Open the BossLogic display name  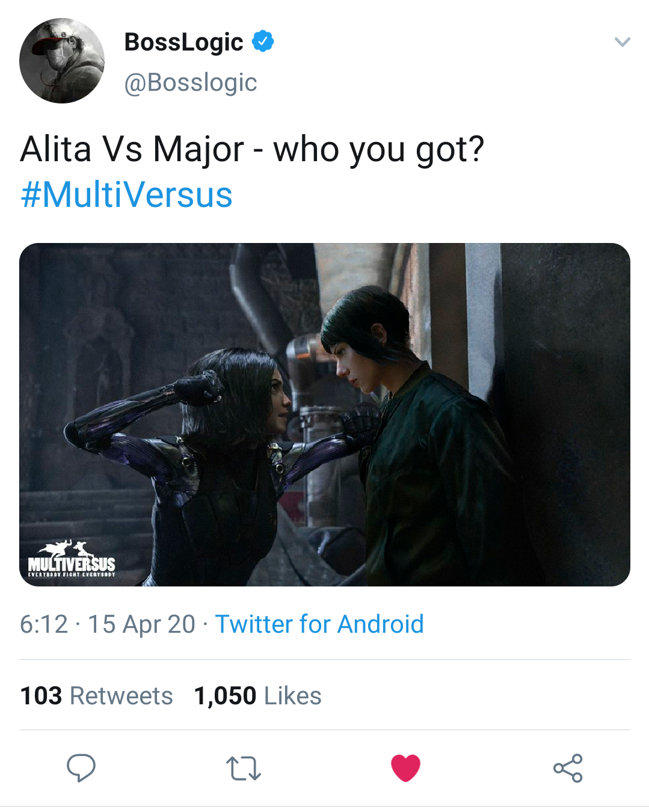click(x=183, y=42)
